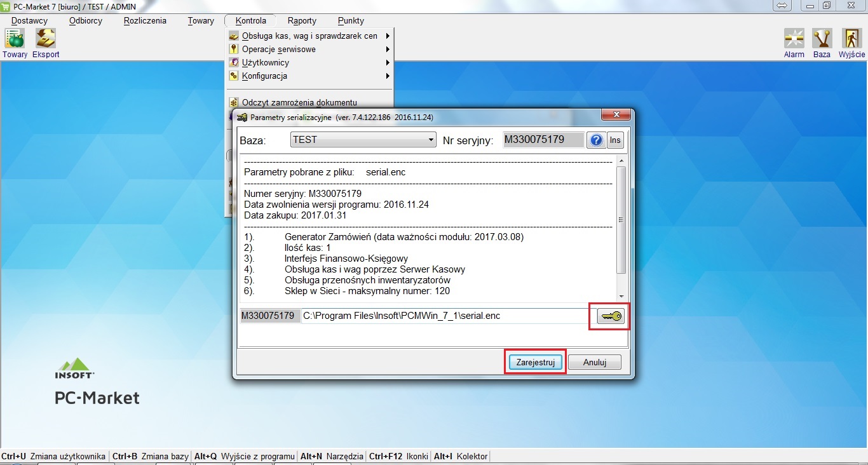Expand the 'Obsługa kas, wag i sprawdzarek cen' submenu
Screen dimensions: 868x465
pos(309,36)
